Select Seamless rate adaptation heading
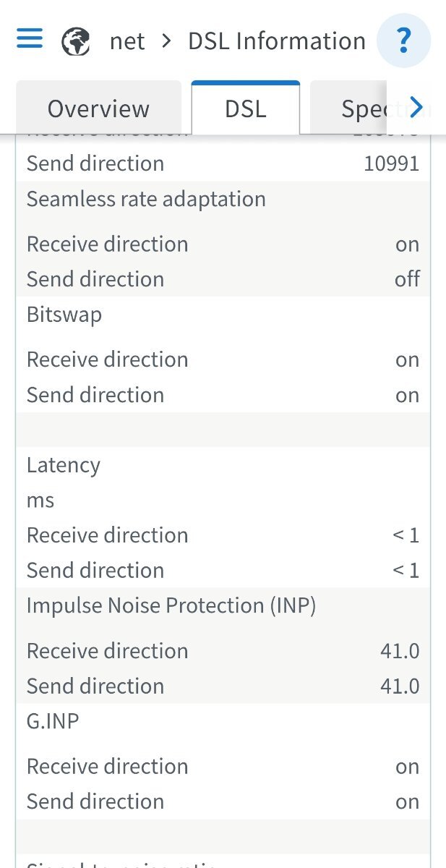 click(146, 199)
